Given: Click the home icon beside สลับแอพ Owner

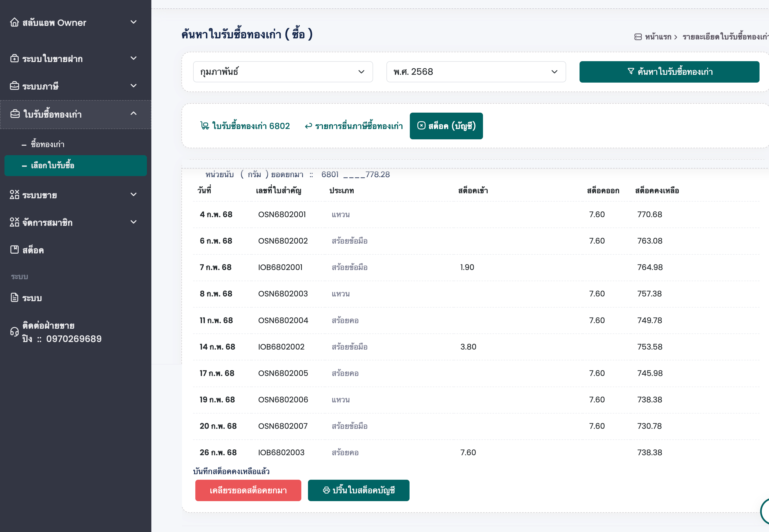Looking at the screenshot, I should (14, 22).
